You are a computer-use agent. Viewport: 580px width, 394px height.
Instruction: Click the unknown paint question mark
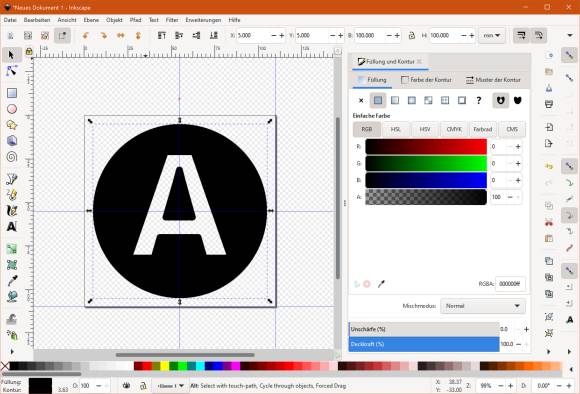click(x=479, y=100)
